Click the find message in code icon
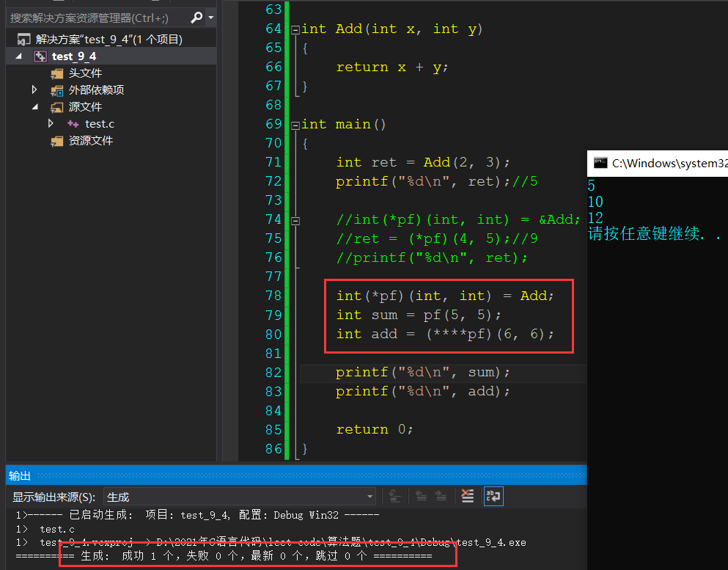Viewport: 728px width, 570px height. pyautogui.click(x=394, y=497)
